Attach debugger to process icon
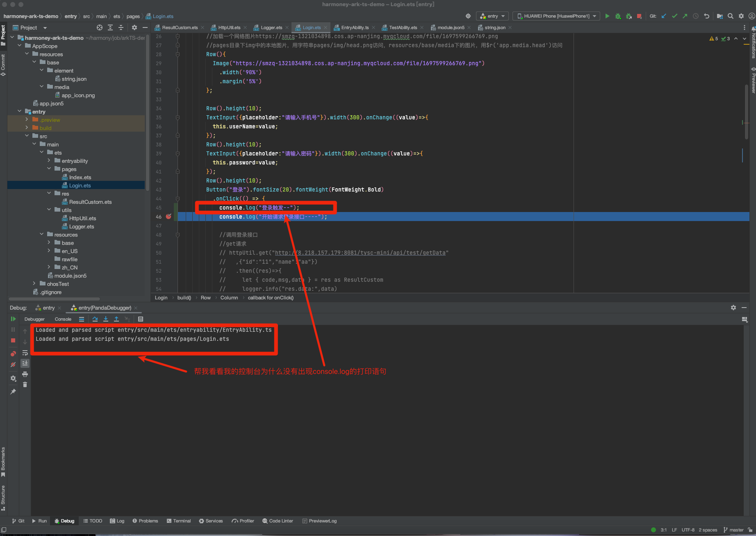This screenshot has height=536, width=756. [x=628, y=16]
